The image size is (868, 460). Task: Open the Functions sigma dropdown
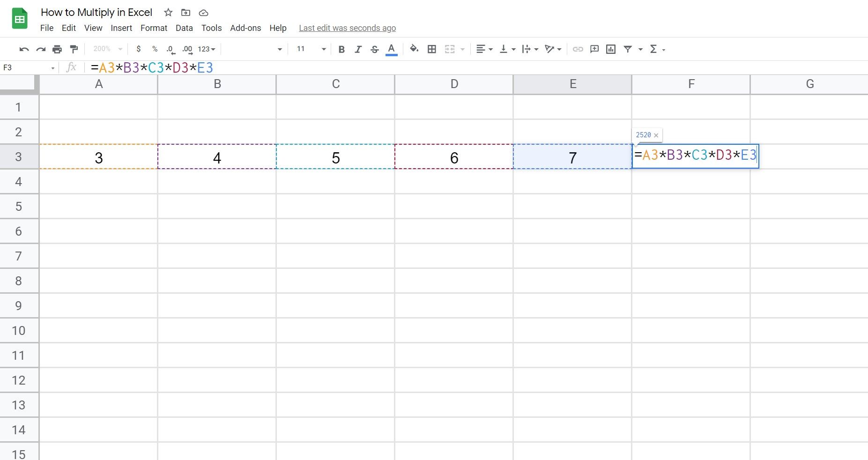click(657, 49)
